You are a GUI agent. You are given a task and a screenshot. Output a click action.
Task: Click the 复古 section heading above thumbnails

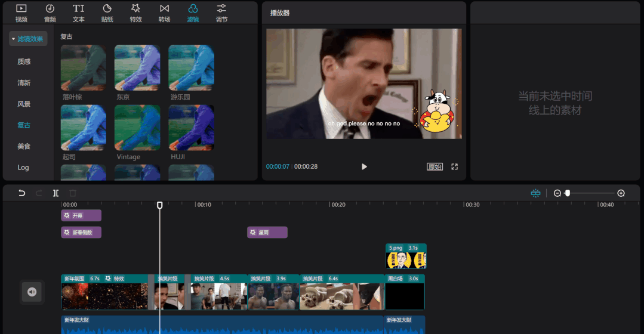coord(66,36)
